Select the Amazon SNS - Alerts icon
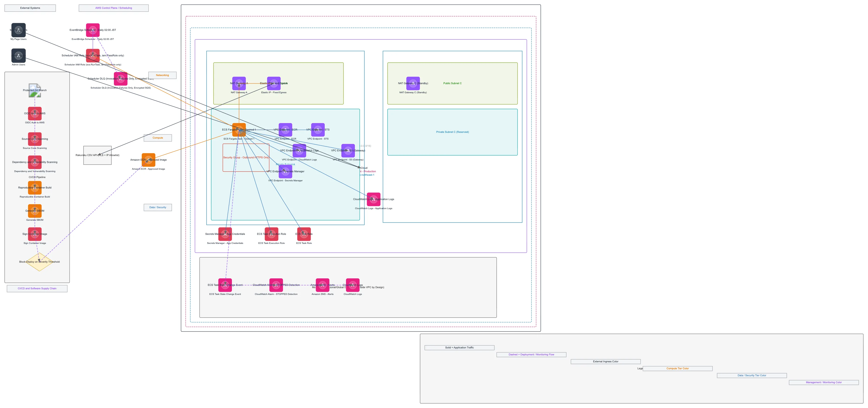This screenshot has width=868, height=408. (322, 285)
